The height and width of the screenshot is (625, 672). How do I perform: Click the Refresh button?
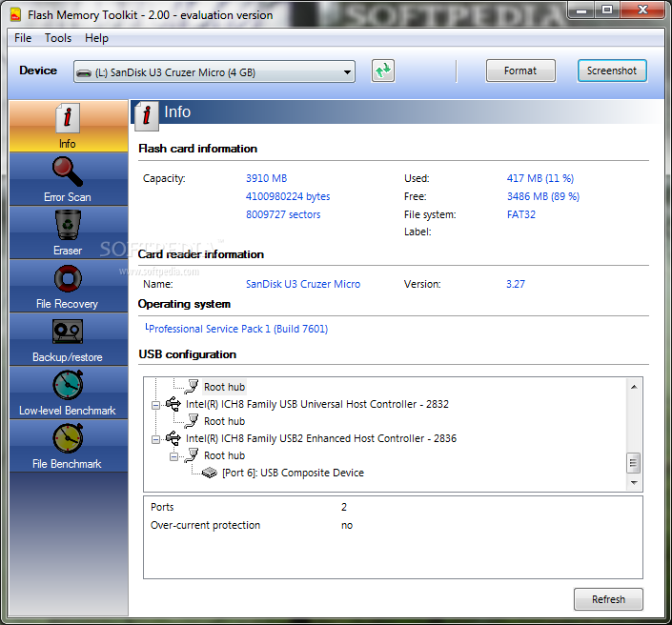[x=608, y=599]
